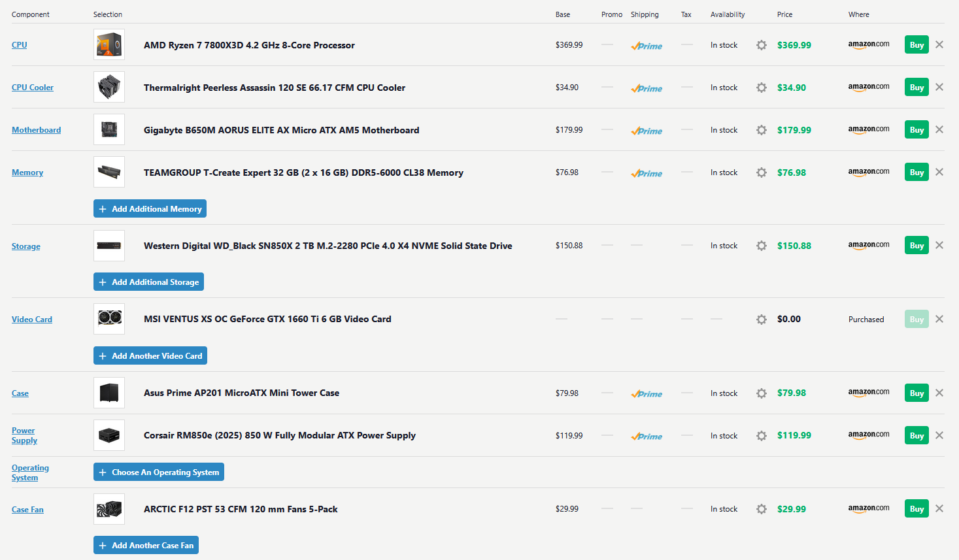Remove the WD_Black SN850X storage
Viewport: 959px width, 560px height.
point(939,245)
